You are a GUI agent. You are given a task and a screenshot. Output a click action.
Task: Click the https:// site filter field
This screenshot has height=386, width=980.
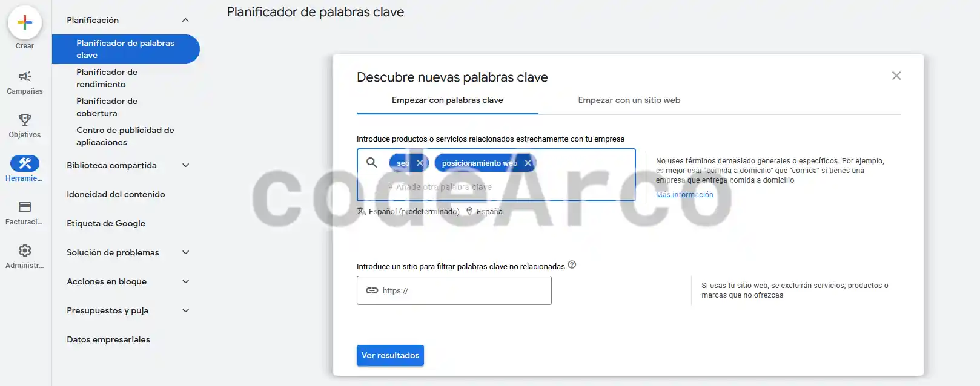pos(454,290)
